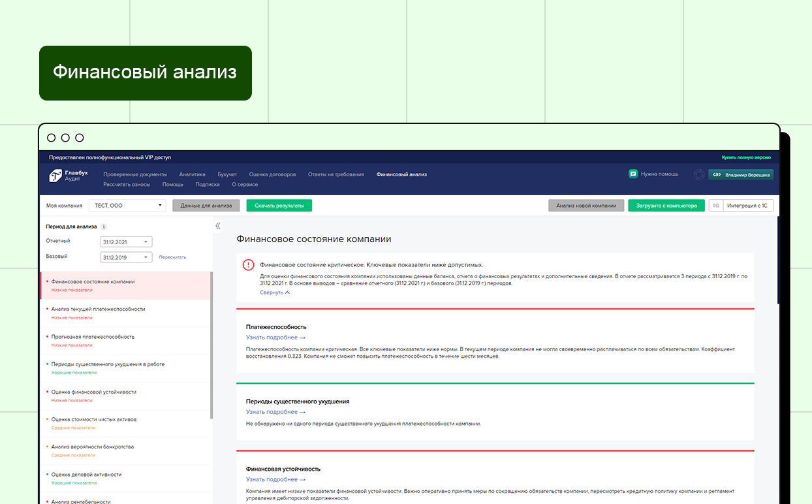812x504 pixels.
Task: Click the green chat help icon
Action: click(x=632, y=174)
